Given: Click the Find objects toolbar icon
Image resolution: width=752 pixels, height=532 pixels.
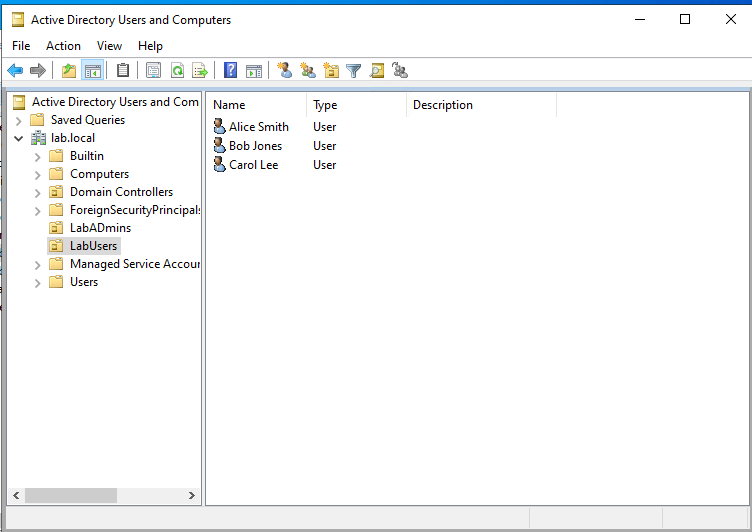Looking at the screenshot, I should coord(377,71).
